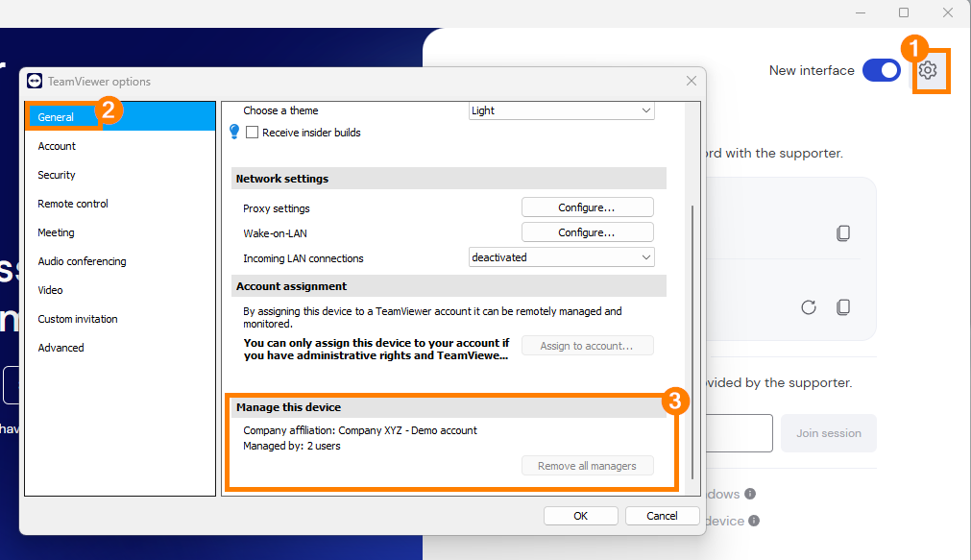
Task: Click the session code input field
Action: [x=740, y=433]
